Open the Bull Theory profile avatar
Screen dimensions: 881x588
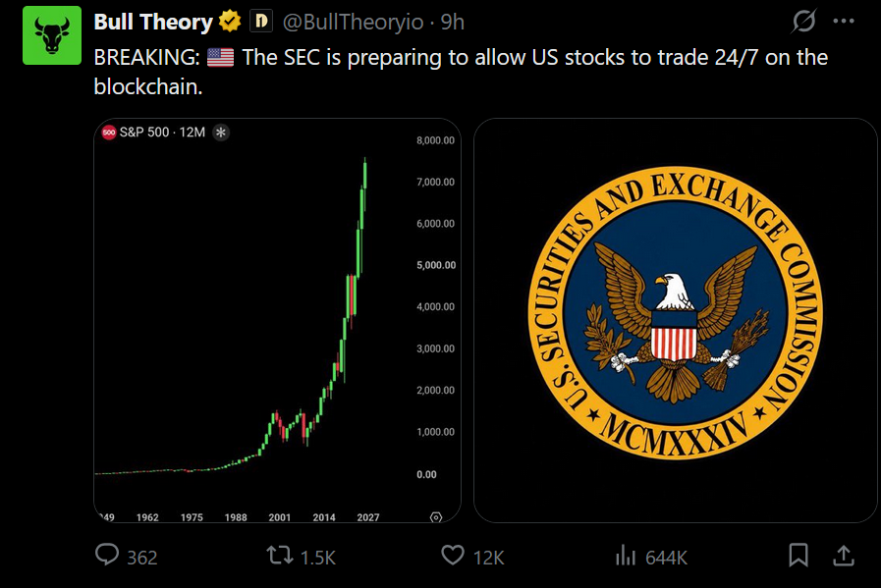pyautogui.click(x=52, y=35)
